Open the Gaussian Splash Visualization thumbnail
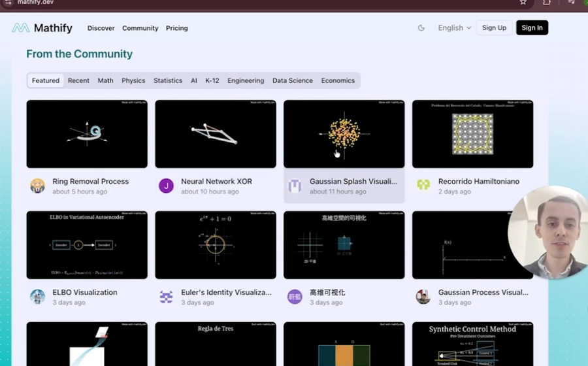 click(344, 134)
